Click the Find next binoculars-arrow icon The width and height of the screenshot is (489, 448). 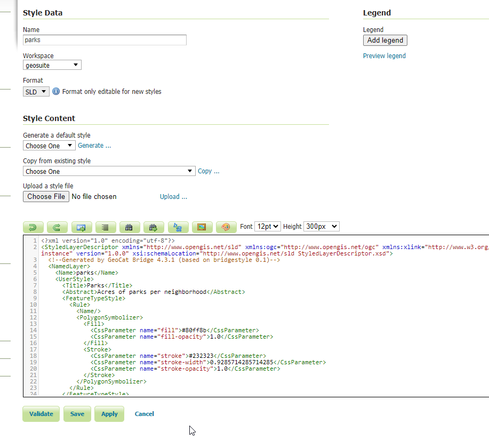154,227
